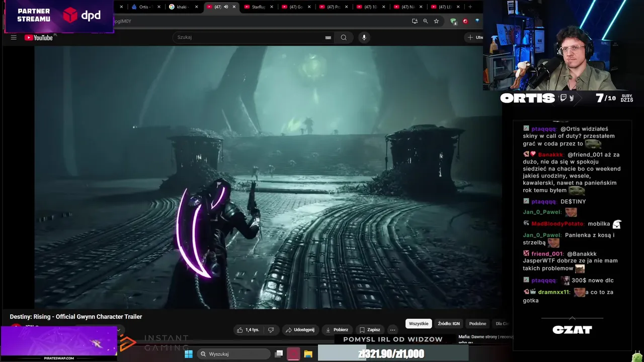The image size is (644, 362).
Task: Open the on-screen keyboard in search box
Action: pos(328,37)
